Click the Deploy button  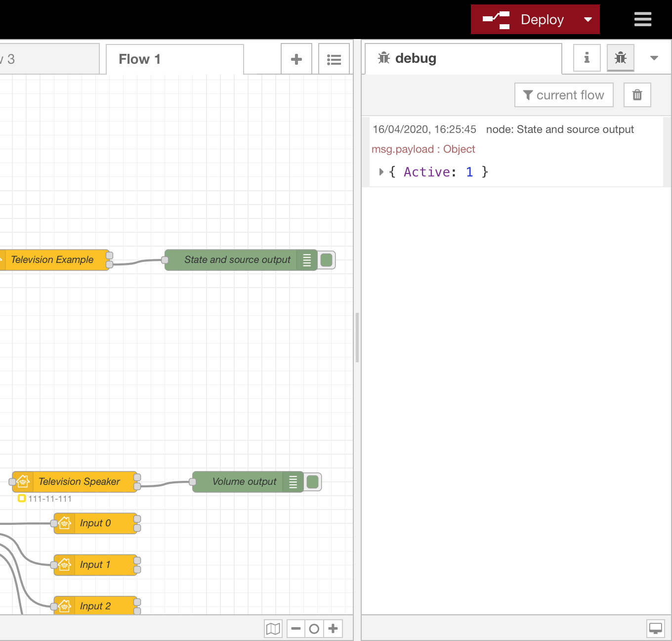pyautogui.click(x=524, y=19)
